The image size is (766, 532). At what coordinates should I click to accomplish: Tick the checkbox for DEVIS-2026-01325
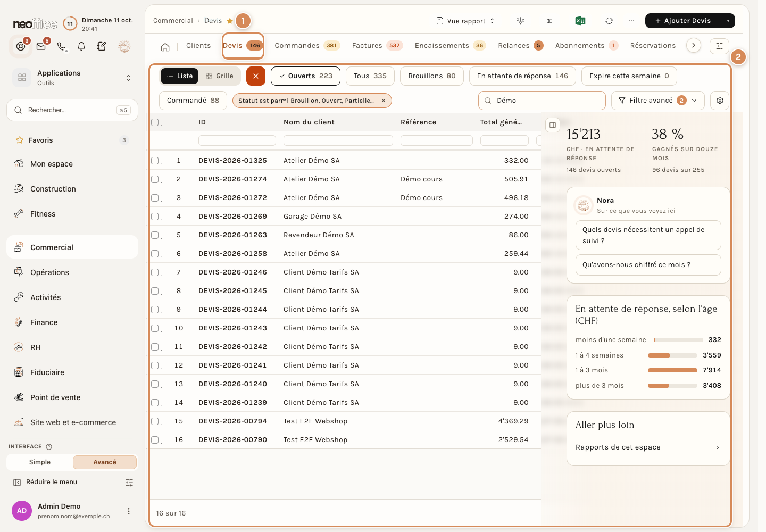[x=155, y=161]
